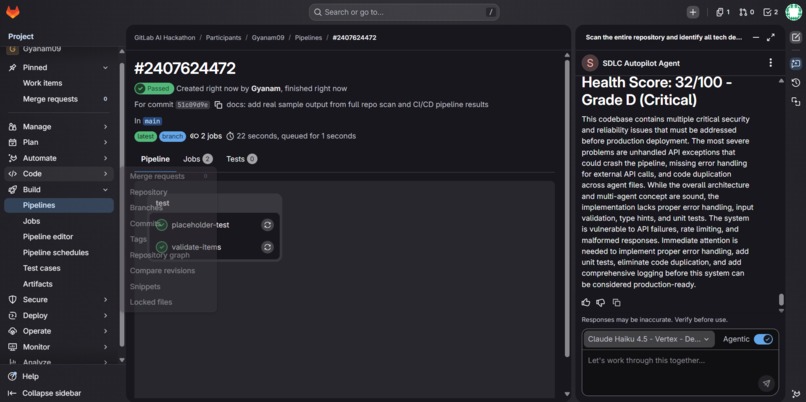Open the GitLab logo home link
This screenshot has height=402, width=806.
pos(13,12)
